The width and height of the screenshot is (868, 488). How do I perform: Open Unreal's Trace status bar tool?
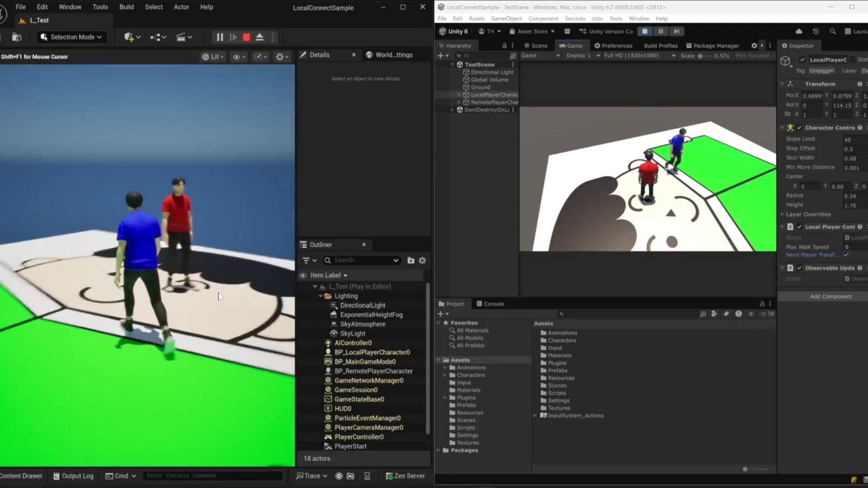(x=312, y=476)
